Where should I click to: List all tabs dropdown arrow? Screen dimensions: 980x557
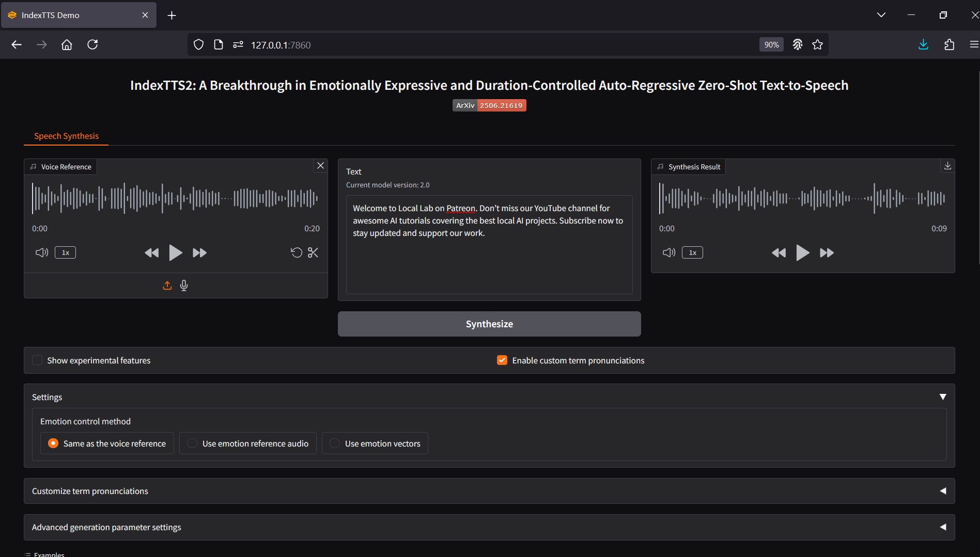pyautogui.click(x=881, y=15)
